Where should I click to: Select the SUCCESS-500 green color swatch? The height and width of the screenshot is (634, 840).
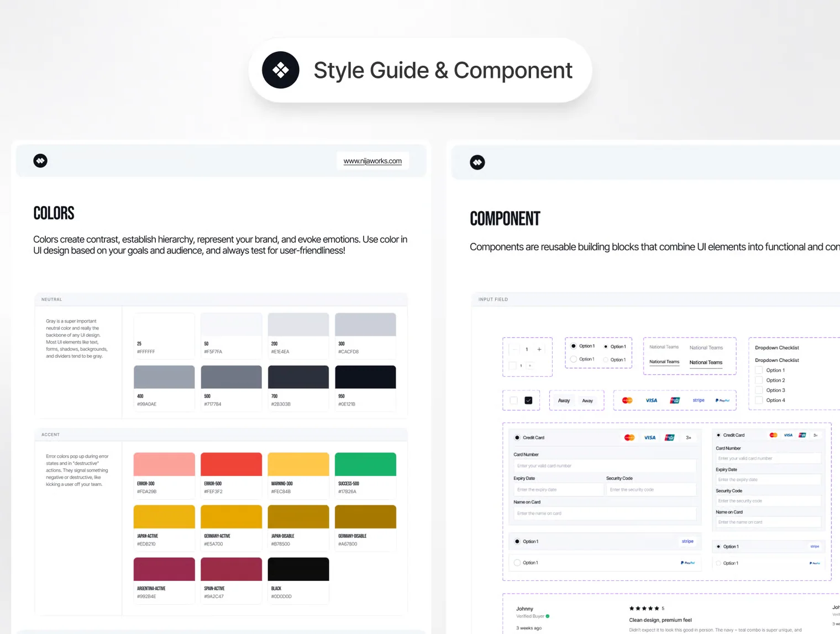coord(365,464)
